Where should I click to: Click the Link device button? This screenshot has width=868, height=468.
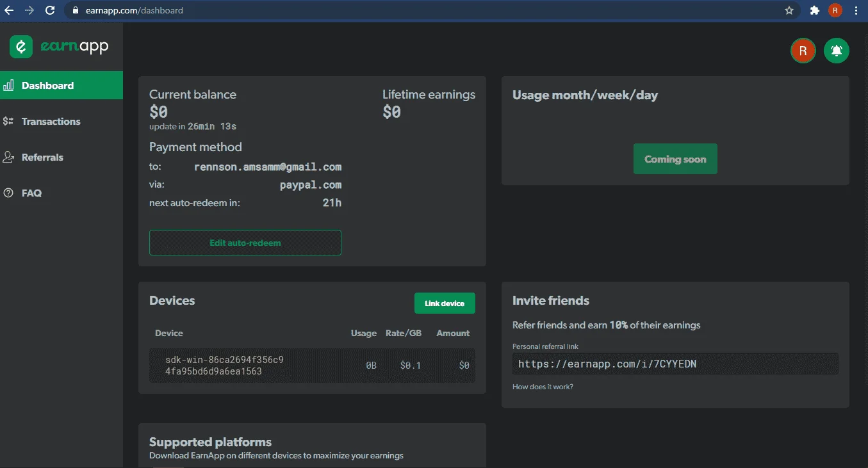pos(445,303)
